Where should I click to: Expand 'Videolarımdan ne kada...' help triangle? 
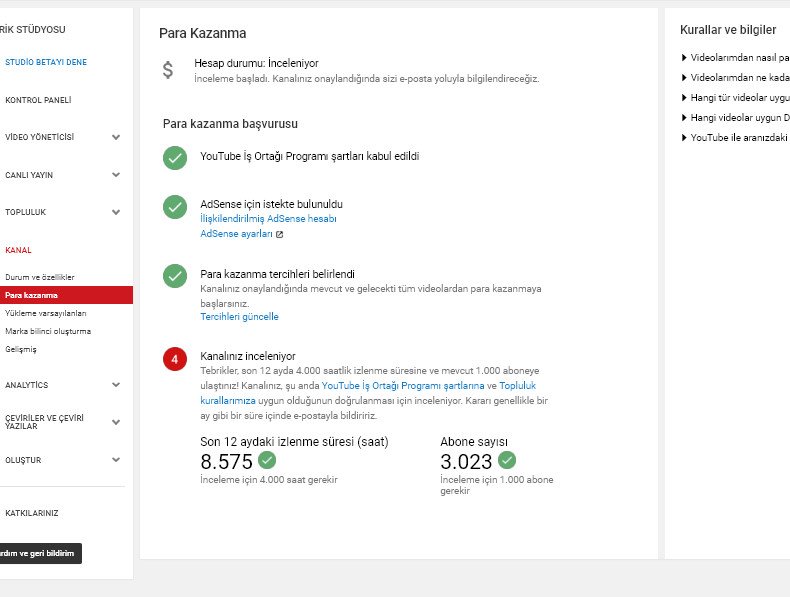(x=684, y=78)
